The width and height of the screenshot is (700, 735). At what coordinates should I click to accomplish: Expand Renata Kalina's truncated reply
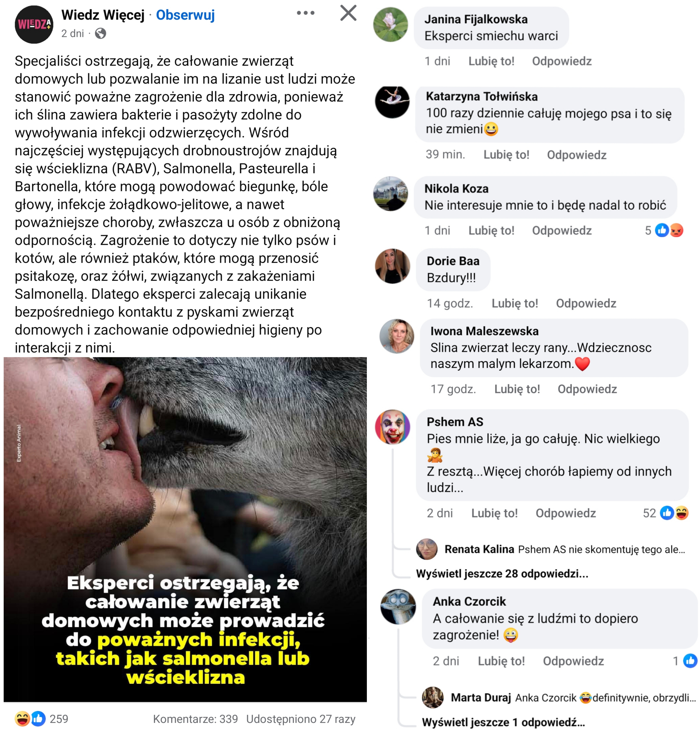(x=601, y=549)
